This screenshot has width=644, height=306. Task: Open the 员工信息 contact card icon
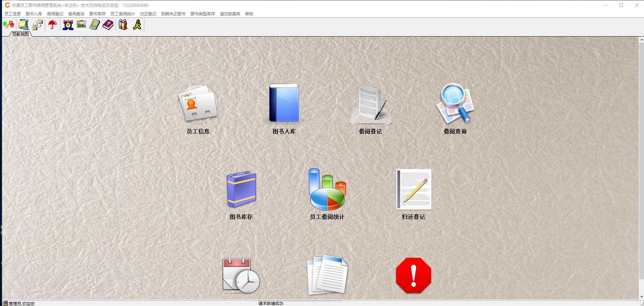pos(198,104)
